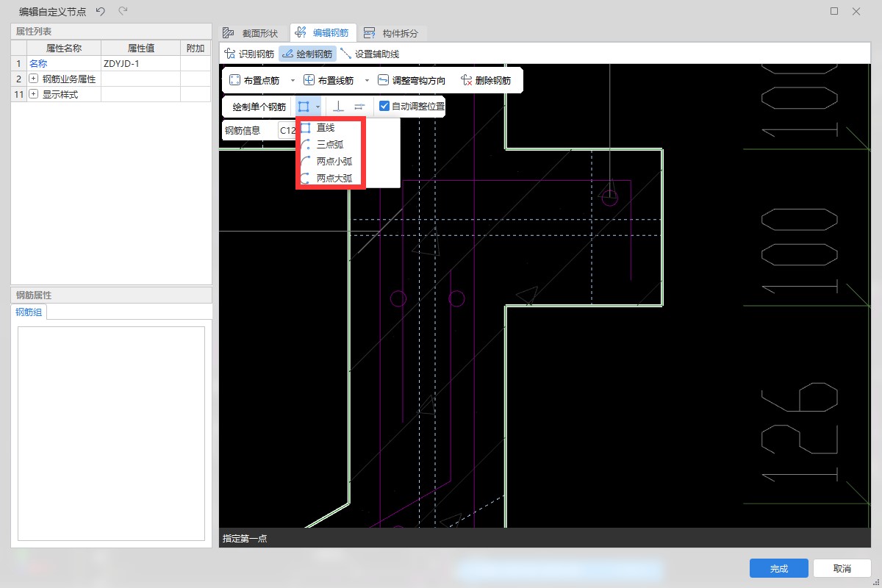The height and width of the screenshot is (588, 882).
Task: Click the 删除钢筋 delete rebar tool
Action: [x=485, y=80]
